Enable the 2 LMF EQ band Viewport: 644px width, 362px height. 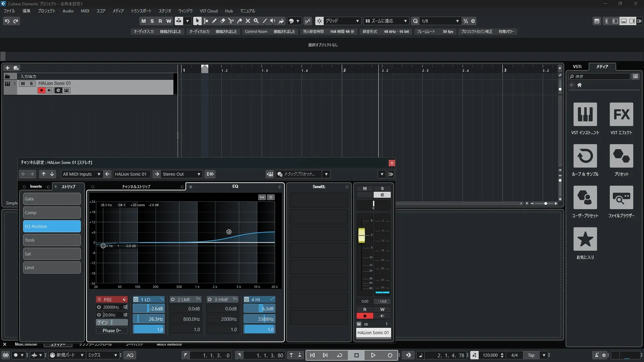click(173, 299)
